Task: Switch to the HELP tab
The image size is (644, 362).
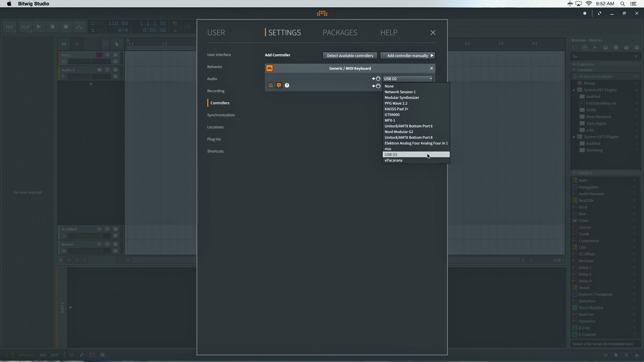Action: 389,33
